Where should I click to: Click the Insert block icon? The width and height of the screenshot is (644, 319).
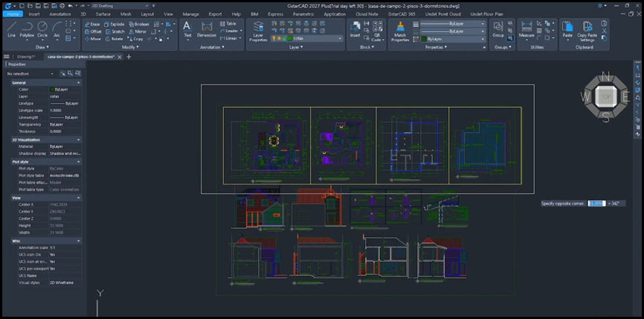coord(355,30)
